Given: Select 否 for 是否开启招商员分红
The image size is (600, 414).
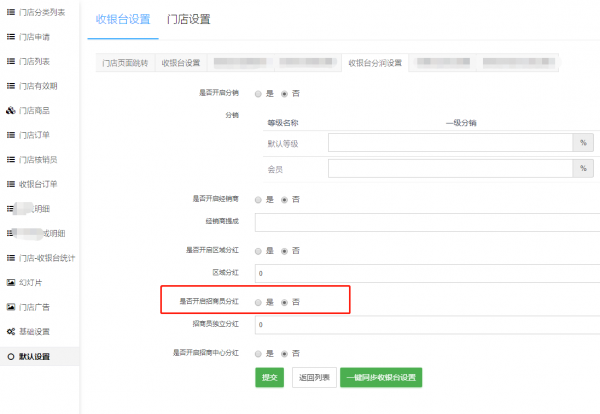Looking at the screenshot, I should click(x=284, y=302).
